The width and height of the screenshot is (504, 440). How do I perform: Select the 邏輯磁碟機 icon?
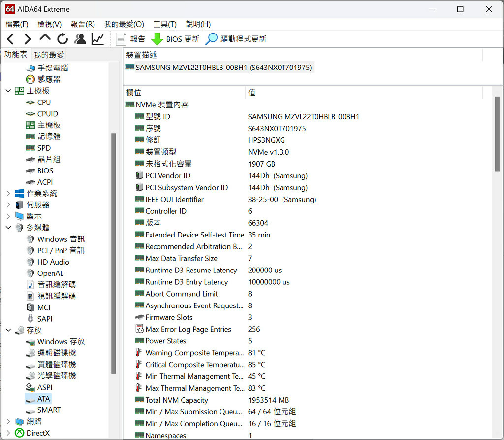pyautogui.click(x=30, y=353)
